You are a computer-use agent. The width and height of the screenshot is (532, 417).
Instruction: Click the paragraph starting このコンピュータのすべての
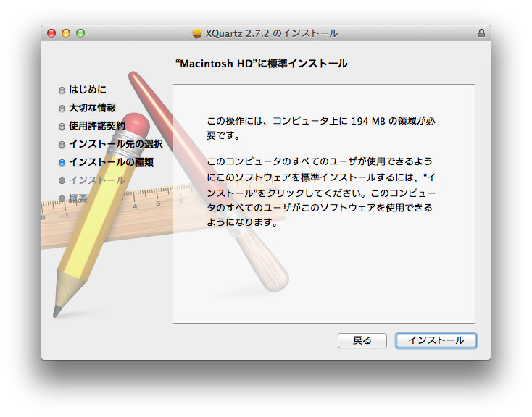(320, 192)
